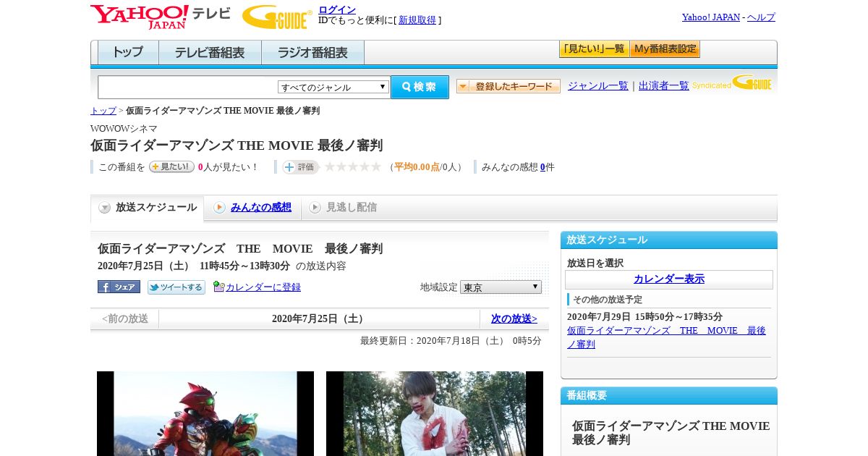Screen dimensions: 868x456
Task: Open the みんなの感想 0件 count link
Action: (x=542, y=167)
